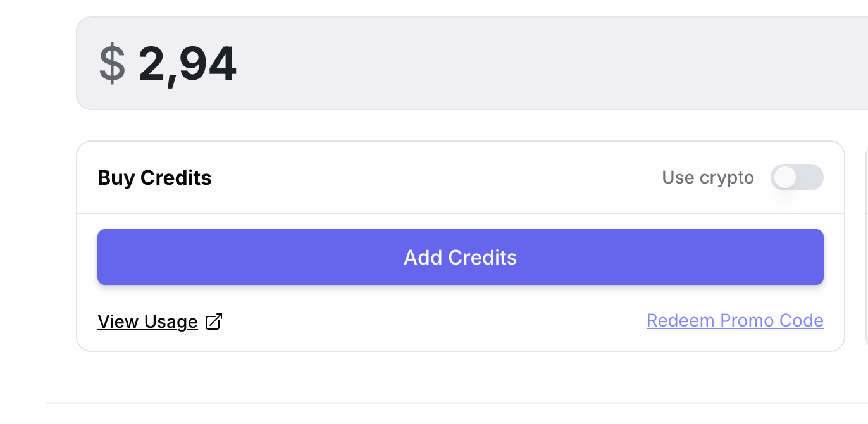Click the word View in the underlined link
This screenshot has height=424, width=868.
pyautogui.click(x=118, y=322)
